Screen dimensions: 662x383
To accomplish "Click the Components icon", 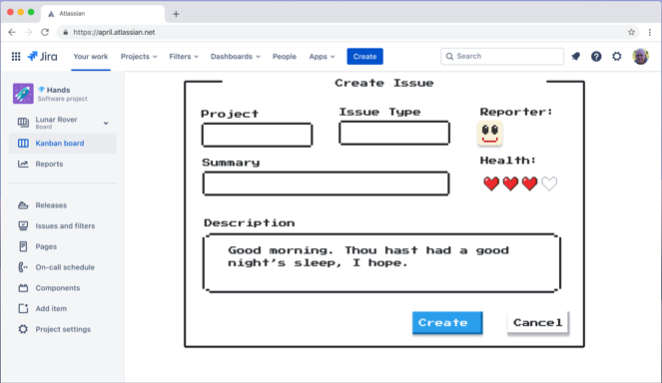I will [23, 288].
